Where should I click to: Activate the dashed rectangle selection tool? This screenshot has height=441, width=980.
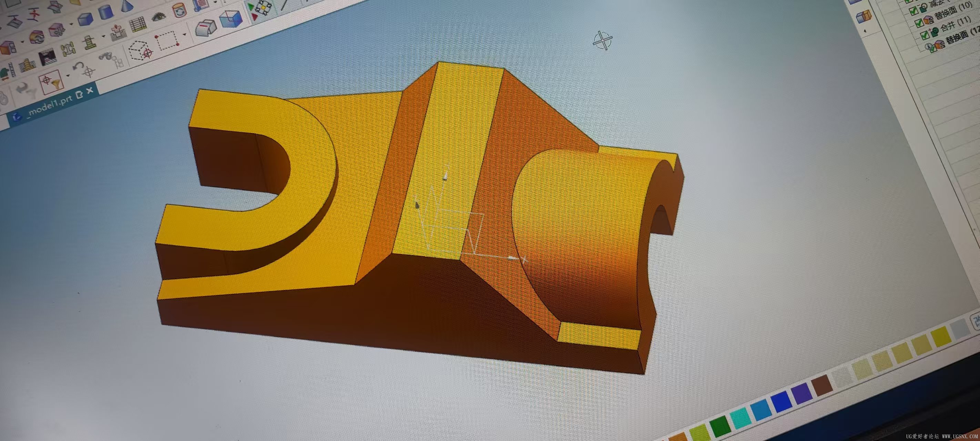coord(167,41)
